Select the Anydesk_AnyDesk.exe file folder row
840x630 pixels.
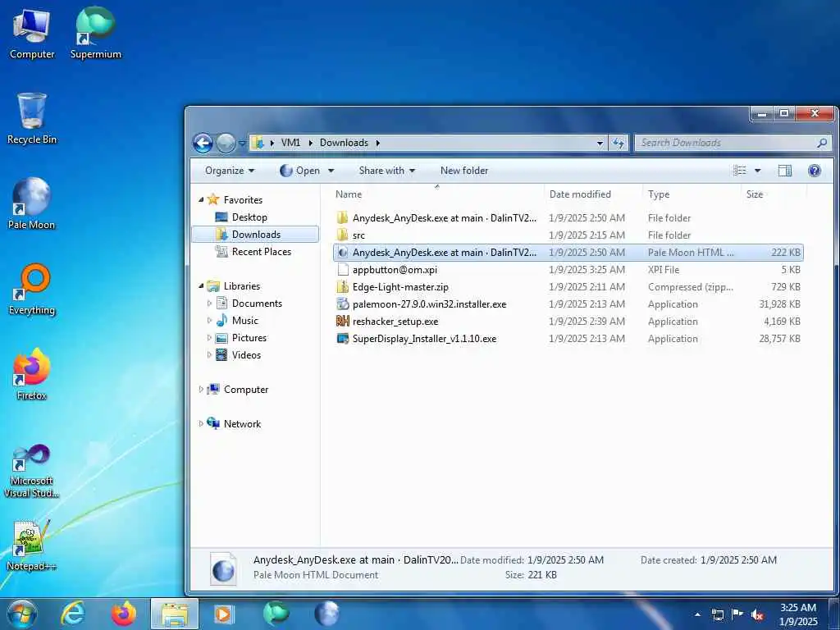568,218
